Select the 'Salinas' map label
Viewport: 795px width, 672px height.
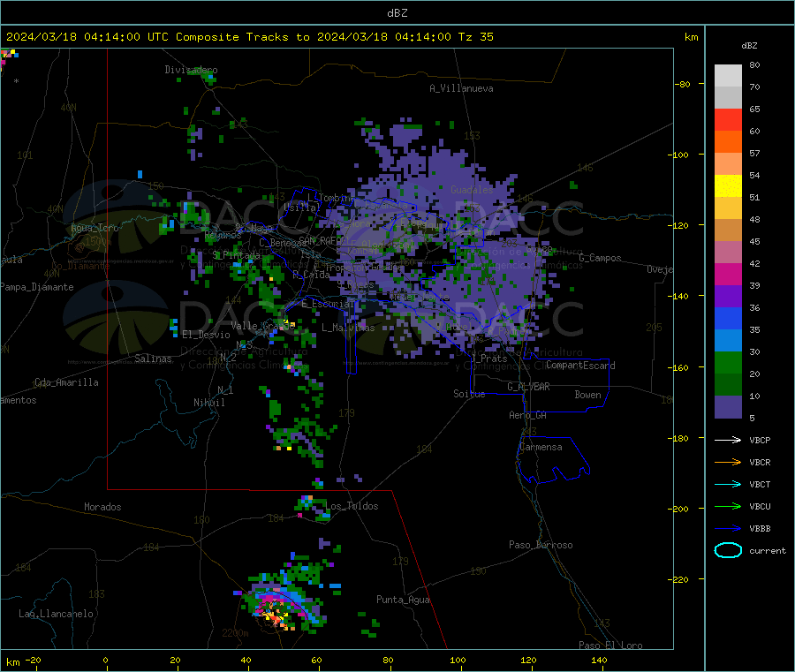pos(153,359)
